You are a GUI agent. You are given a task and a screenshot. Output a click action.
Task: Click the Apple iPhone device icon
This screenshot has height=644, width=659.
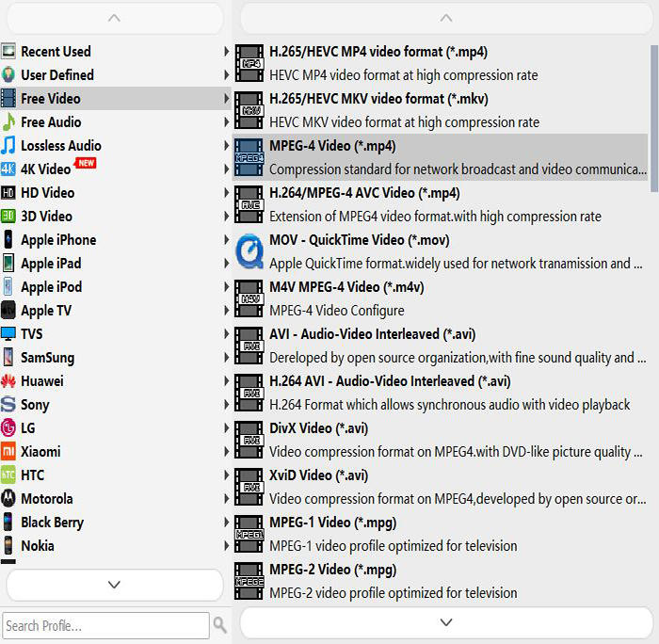click(8, 239)
